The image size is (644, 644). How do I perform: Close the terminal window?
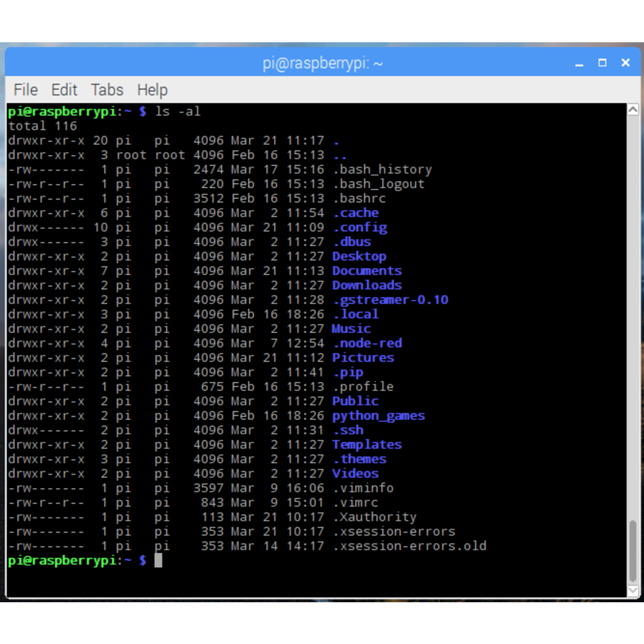[x=625, y=63]
